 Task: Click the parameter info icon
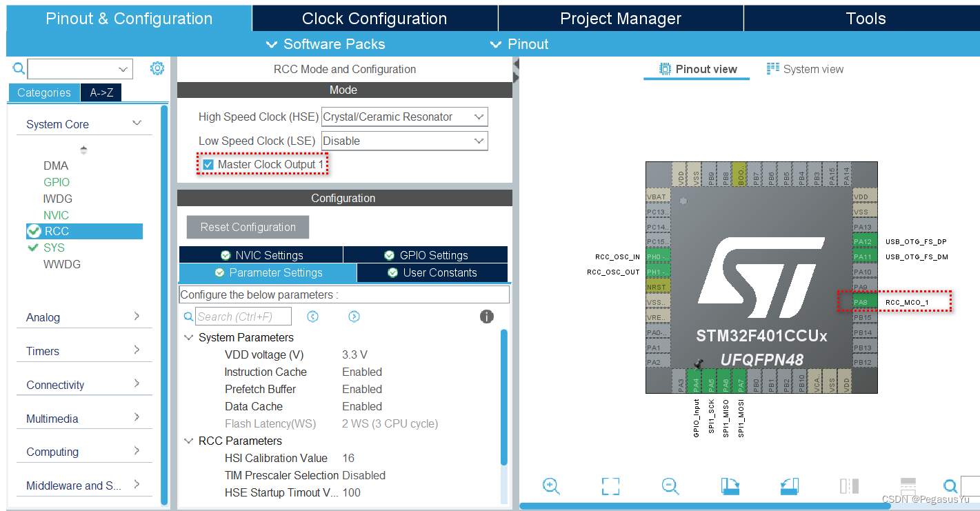click(487, 317)
